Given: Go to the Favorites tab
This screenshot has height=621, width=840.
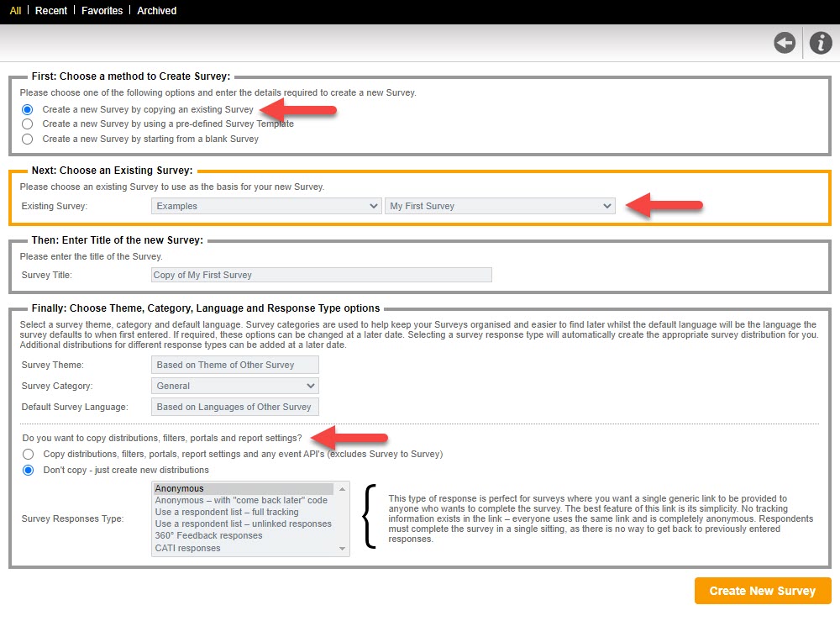Looking at the screenshot, I should (102, 11).
